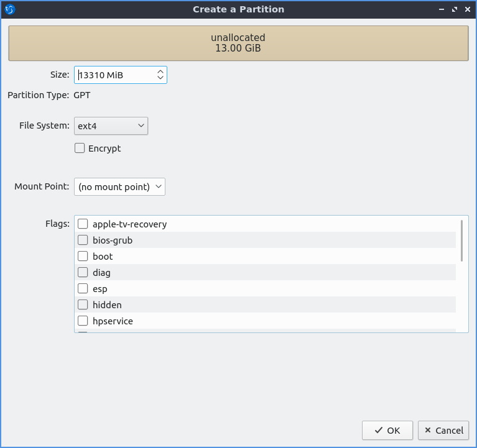Enable the Encrypt checkbox
The width and height of the screenshot is (477, 448).
tap(80, 149)
